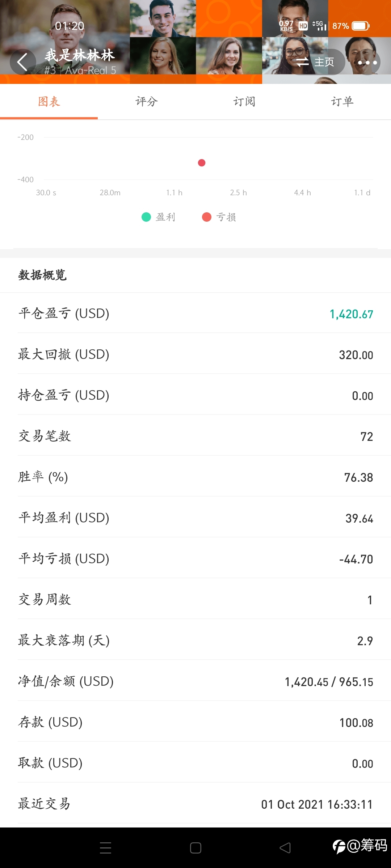The height and width of the screenshot is (868, 391).
Task: Tap the 最大回撤 (USD) row
Action: pyautogui.click(x=195, y=354)
